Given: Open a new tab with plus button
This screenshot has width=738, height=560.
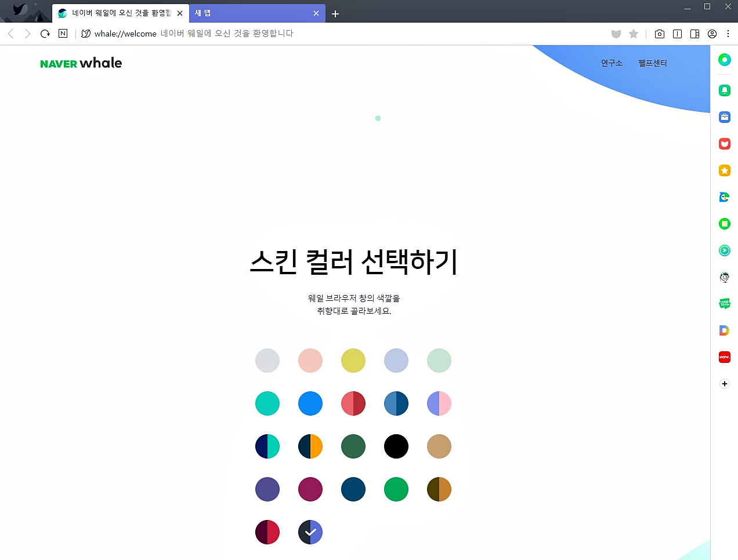Looking at the screenshot, I should pyautogui.click(x=335, y=14).
